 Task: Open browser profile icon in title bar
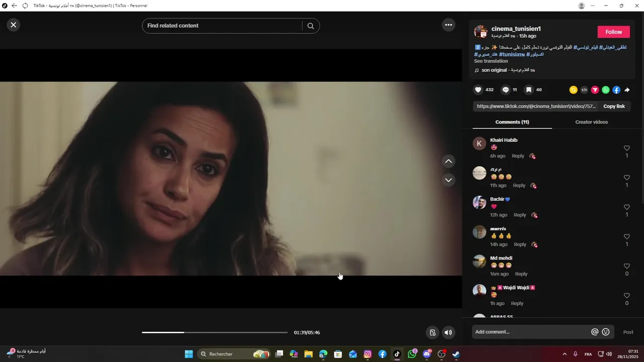pos(582,6)
